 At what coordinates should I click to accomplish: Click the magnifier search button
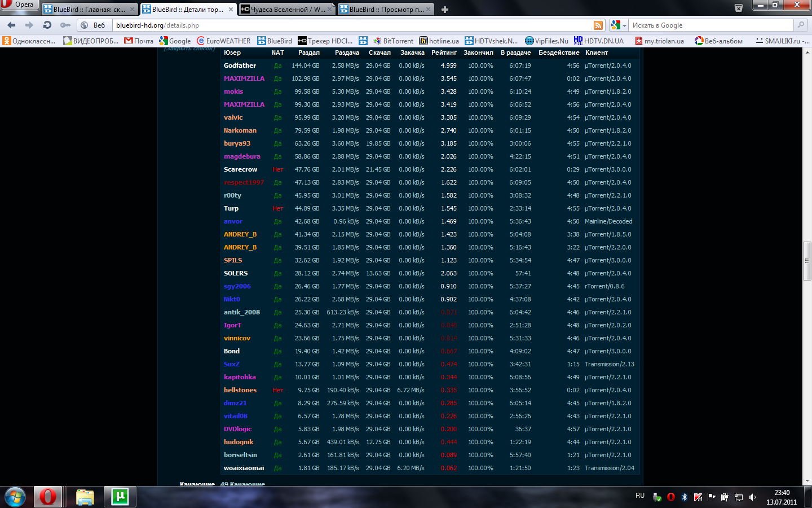coord(800,25)
